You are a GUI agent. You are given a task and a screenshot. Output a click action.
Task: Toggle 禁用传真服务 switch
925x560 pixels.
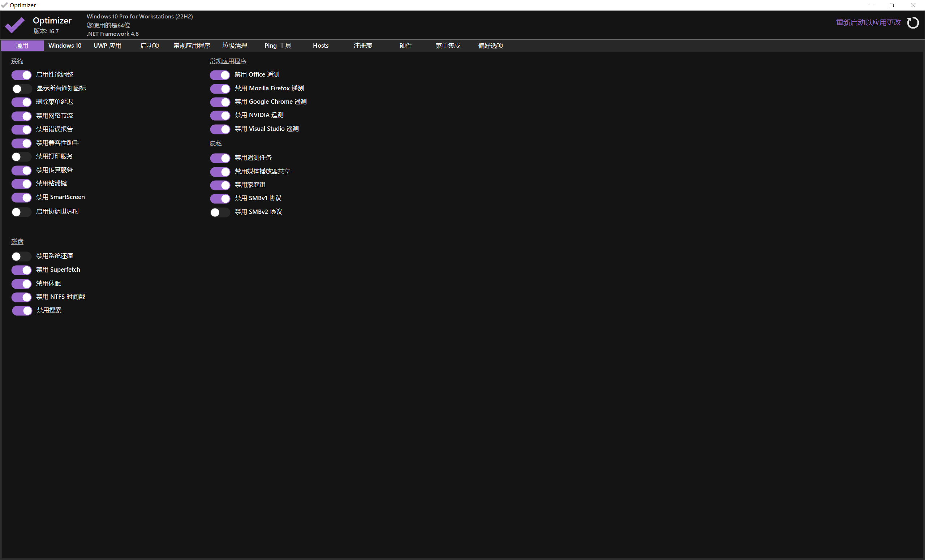(21, 171)
